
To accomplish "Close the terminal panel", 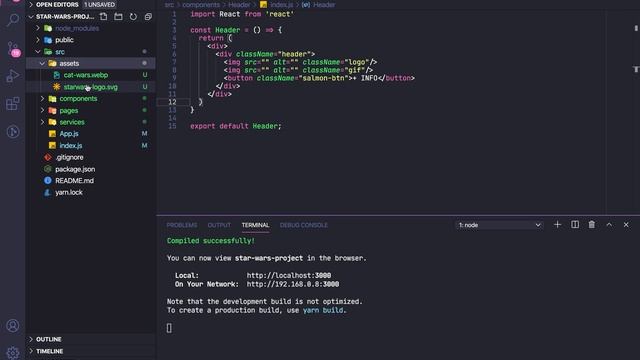I will 626,225.
